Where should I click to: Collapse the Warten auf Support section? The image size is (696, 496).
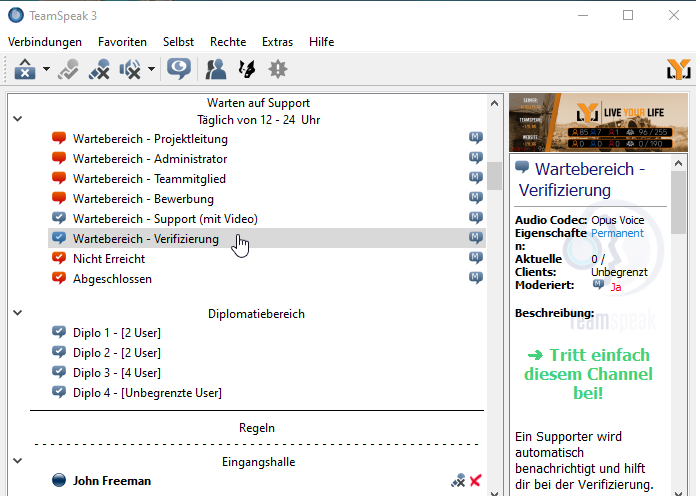click(x=18, y=119)
